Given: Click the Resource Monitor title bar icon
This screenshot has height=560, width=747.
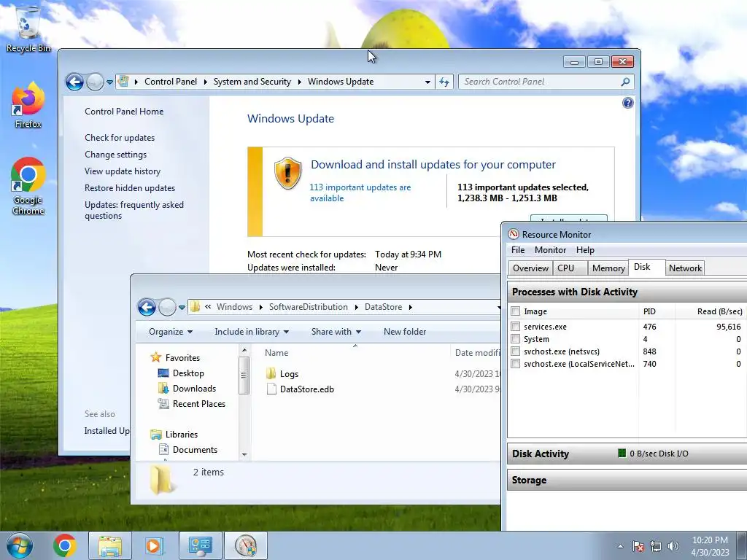Looking at the screenshot, I should 513,234.
